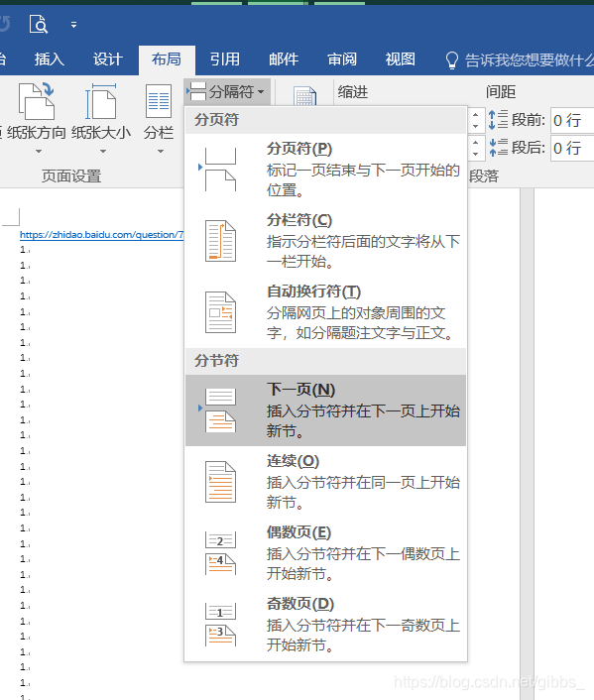Expand the 分栏 dropdown arrow
The height and width of the screenshot is (700, 594).
tap(161, 152)
